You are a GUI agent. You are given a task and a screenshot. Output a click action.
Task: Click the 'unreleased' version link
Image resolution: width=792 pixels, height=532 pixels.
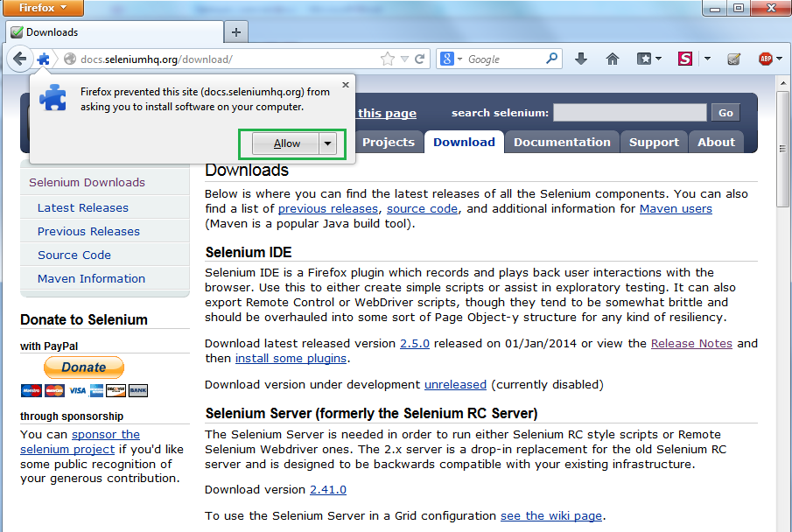click(x=455, y=384)
